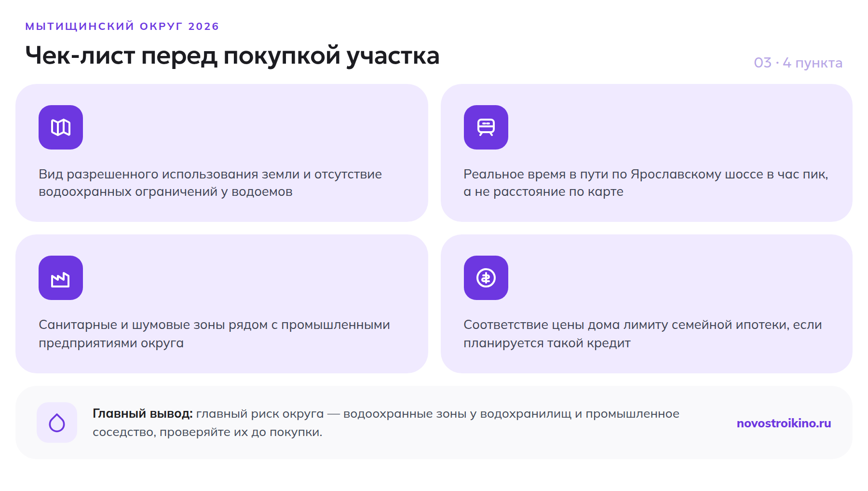This screenshot has height=491, width=868.
Task: Click the train icon in travel time card
Action: tap(486, 127)
